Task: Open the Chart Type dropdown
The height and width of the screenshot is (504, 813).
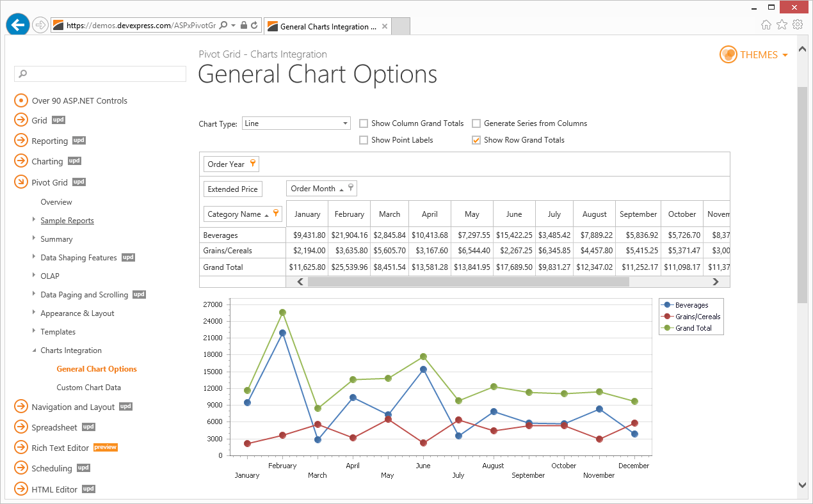Action: (x=345, y=123)
